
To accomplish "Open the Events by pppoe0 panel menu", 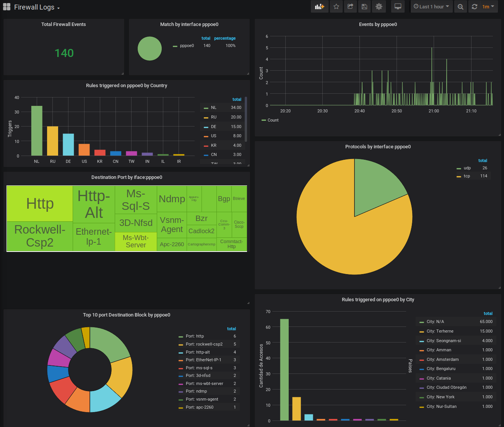I will click(377, 24).
